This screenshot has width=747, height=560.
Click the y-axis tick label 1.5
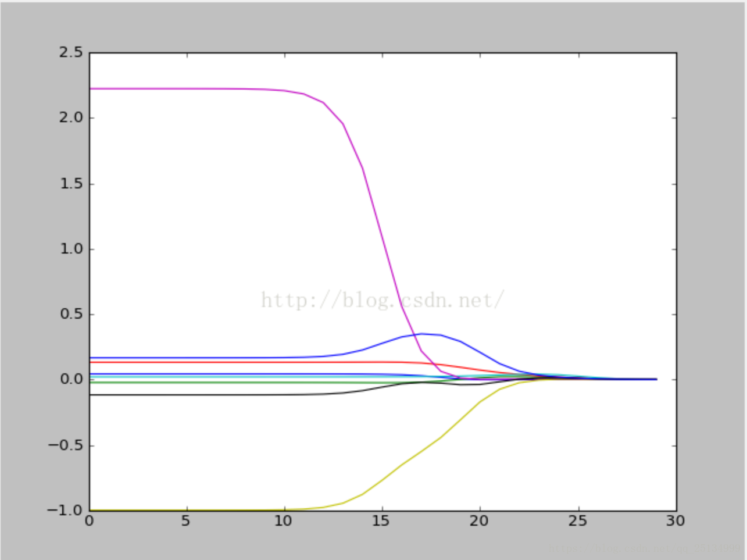pos(70,183)
